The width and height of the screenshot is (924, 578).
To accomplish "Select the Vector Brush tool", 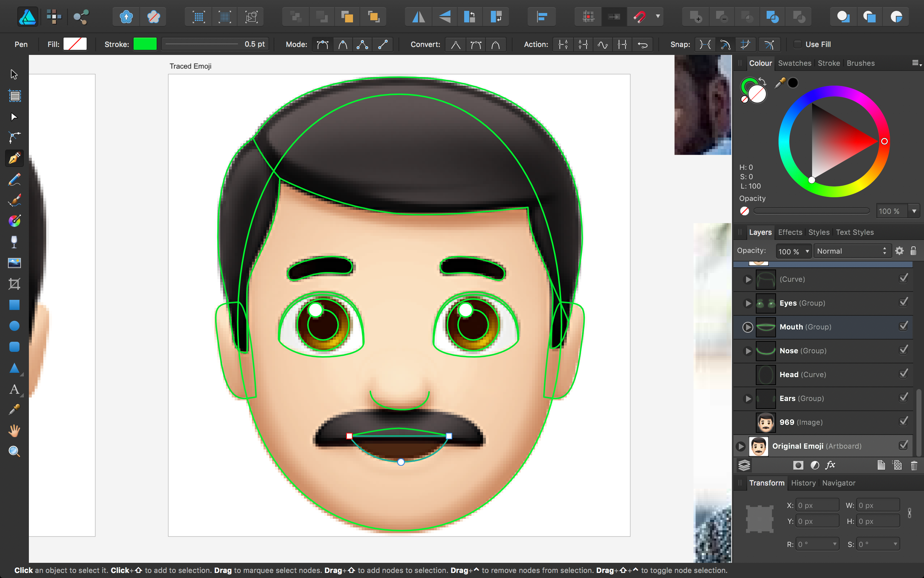I will coord(14,200).
